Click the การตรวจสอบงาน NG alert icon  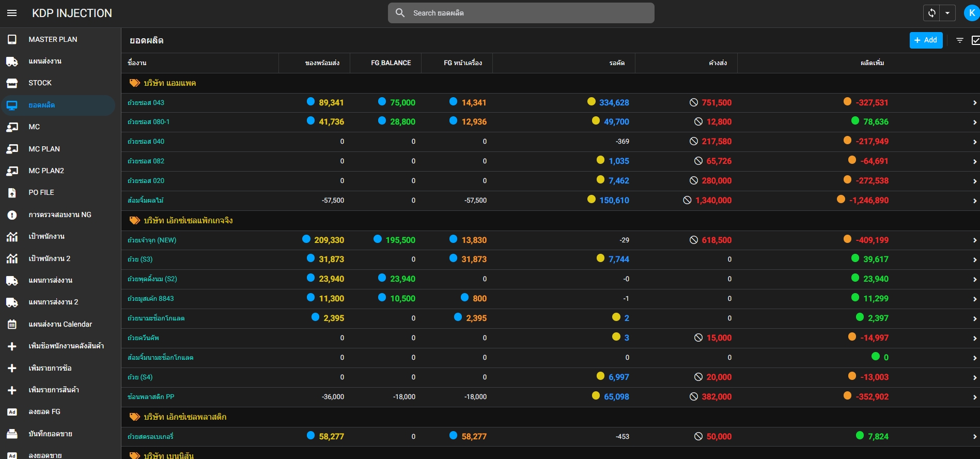click(x=12, y=215)
